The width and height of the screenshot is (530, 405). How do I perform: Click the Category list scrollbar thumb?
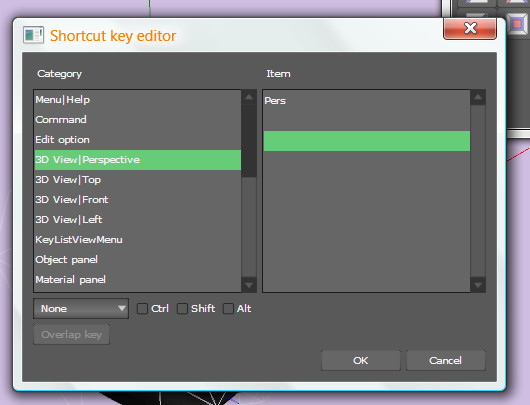pos(249,141)
